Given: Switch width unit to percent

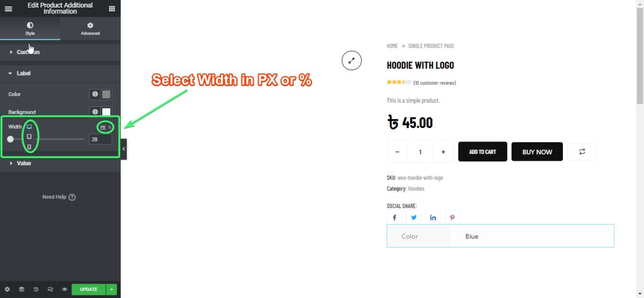Looking at the screenshot, I should click(109, 127).
